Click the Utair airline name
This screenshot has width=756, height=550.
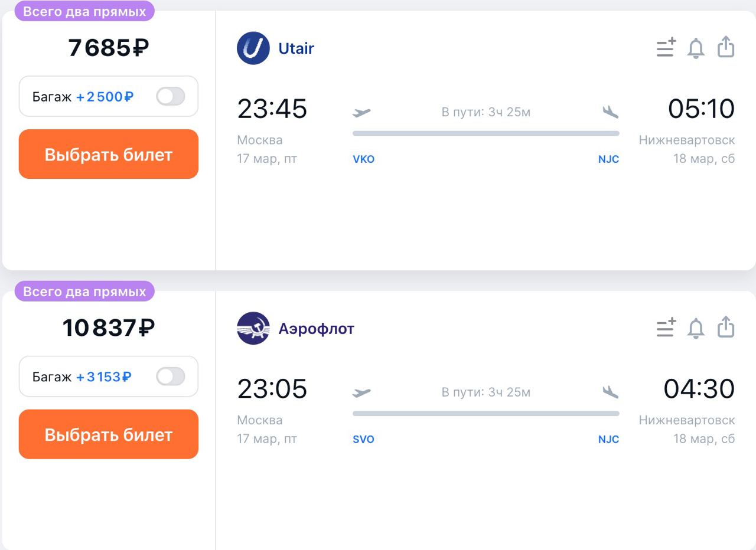(x=296, y=48)
